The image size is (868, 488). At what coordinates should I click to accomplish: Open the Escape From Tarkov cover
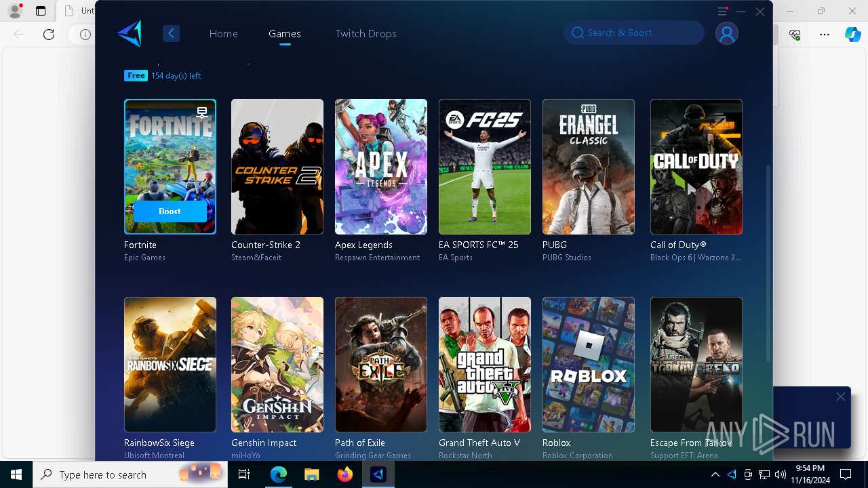point(696,365)
